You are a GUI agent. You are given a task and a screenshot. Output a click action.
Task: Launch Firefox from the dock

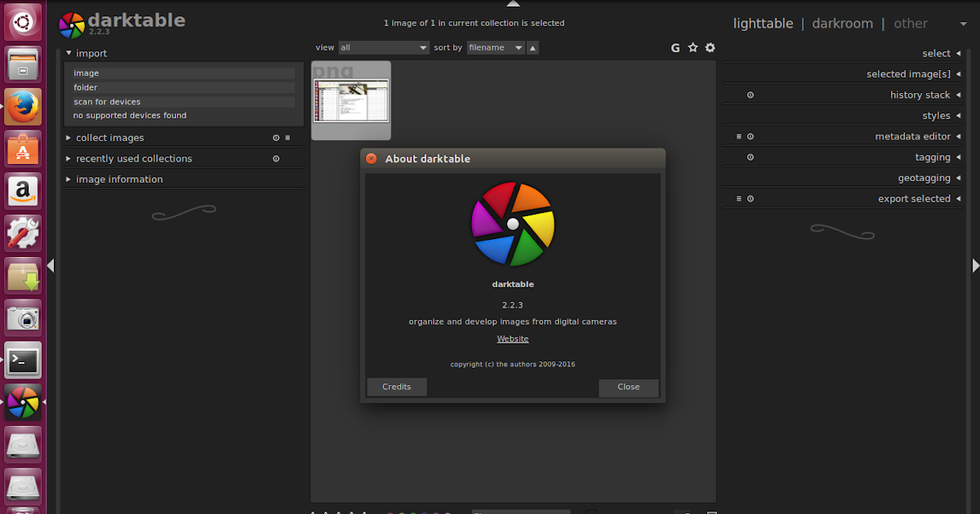tap(23, 106)
